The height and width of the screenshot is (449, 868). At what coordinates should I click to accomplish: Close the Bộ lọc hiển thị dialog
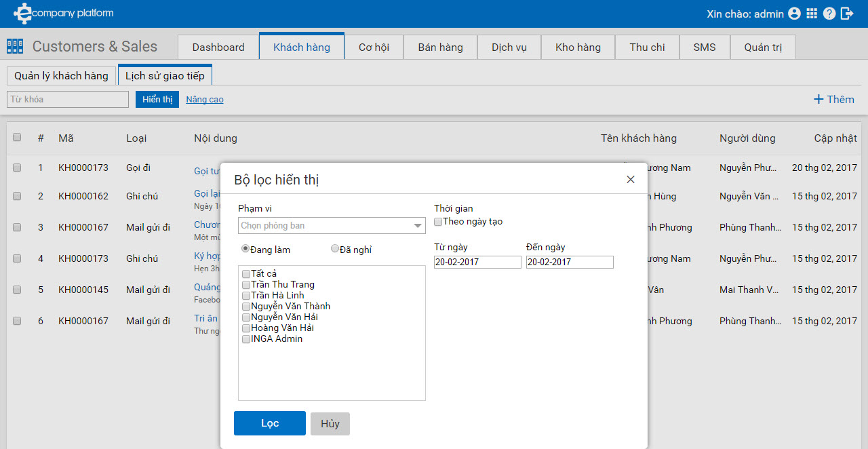coord(631,179)
